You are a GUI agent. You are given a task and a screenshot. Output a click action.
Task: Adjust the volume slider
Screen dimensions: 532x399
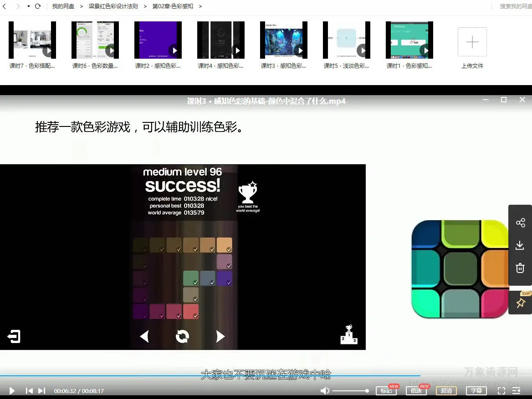click(350, 391)
